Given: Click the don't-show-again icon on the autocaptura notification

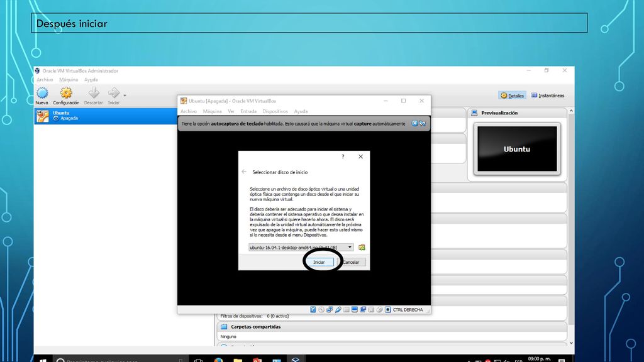Looking at the screenshot, I should click(422, 123).
